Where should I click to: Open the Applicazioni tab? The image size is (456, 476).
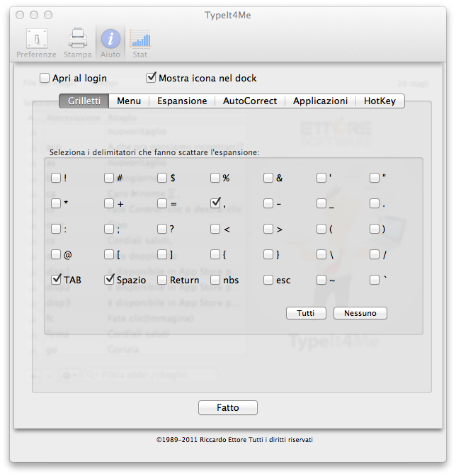tap(320, 101)
